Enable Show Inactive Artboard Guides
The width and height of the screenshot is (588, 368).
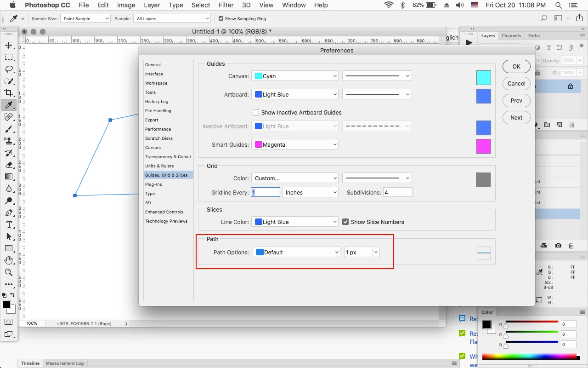point(256,112)
